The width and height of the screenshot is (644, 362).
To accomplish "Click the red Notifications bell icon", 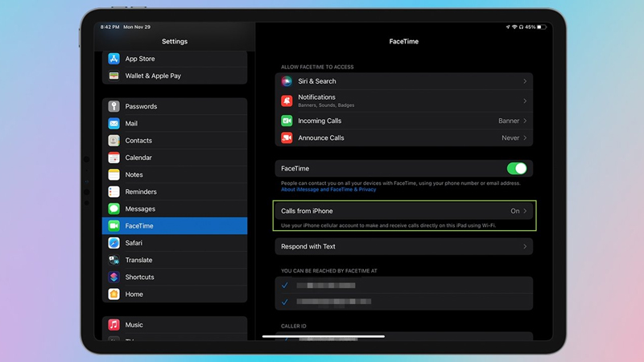I will pos(287,101).
